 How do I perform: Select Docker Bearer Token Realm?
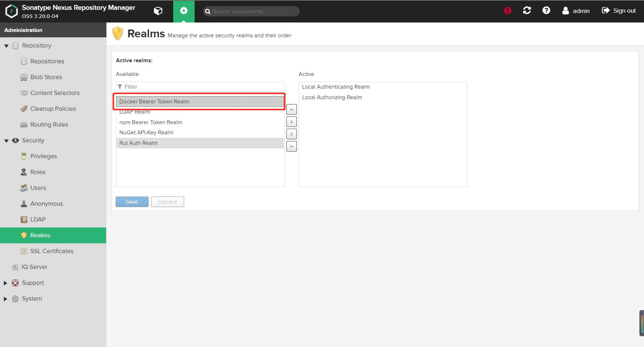point(200,102)
